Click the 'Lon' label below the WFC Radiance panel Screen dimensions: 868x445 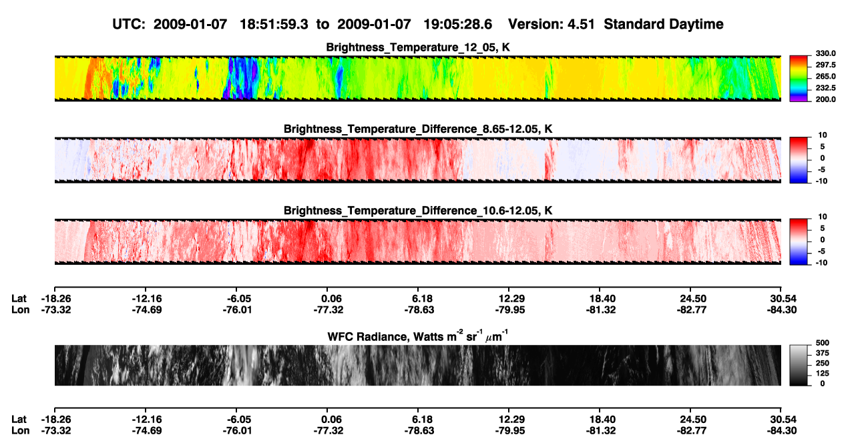pos(20,430)
